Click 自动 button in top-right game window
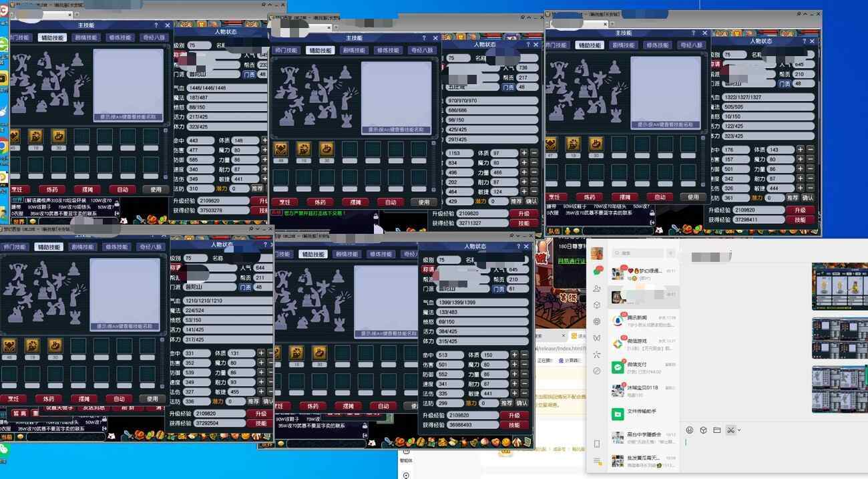The image size is (868, 479). click(660, 197)
